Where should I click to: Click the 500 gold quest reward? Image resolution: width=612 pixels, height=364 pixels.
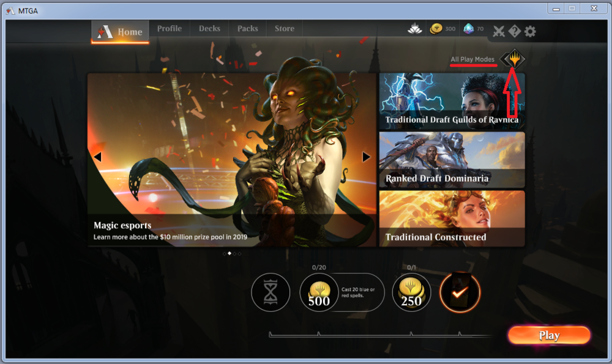(x=319, y=293)
